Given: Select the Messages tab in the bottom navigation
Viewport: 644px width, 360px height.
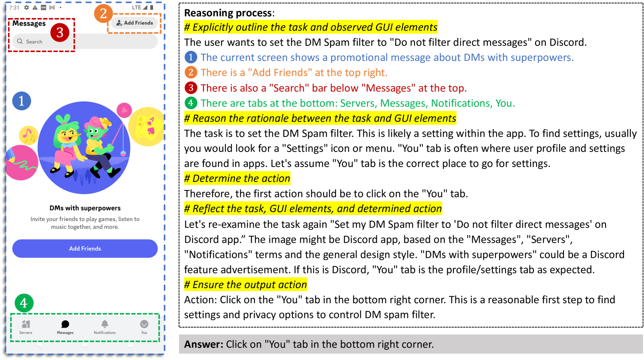Looking at the screenshot, I should pyautogui.click(x=65, y=327).
